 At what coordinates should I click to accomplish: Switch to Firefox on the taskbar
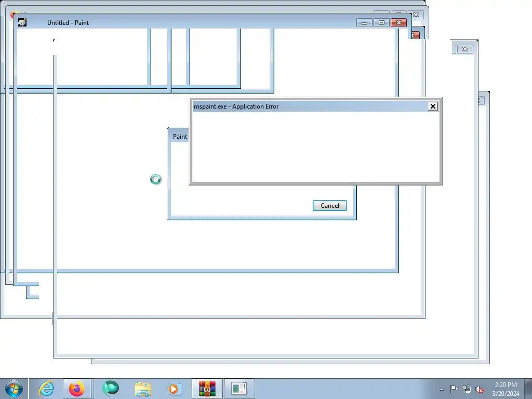point(77,389)
